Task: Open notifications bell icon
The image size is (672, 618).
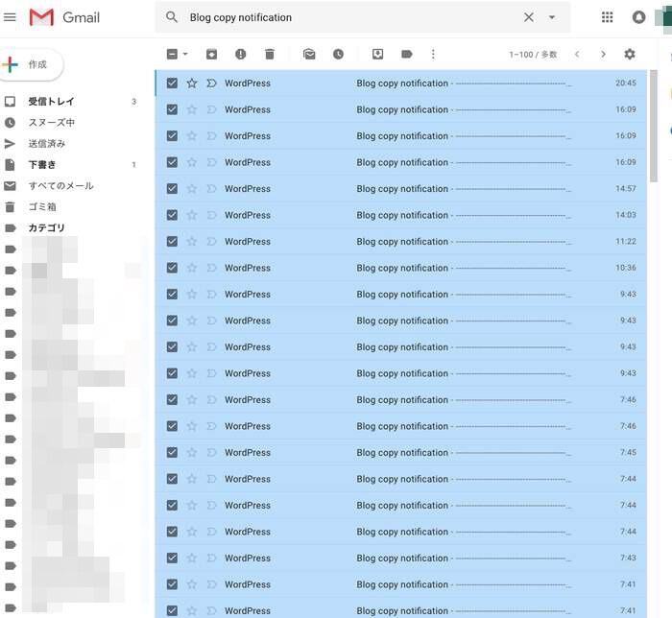Action: click(x=638, y=17)
